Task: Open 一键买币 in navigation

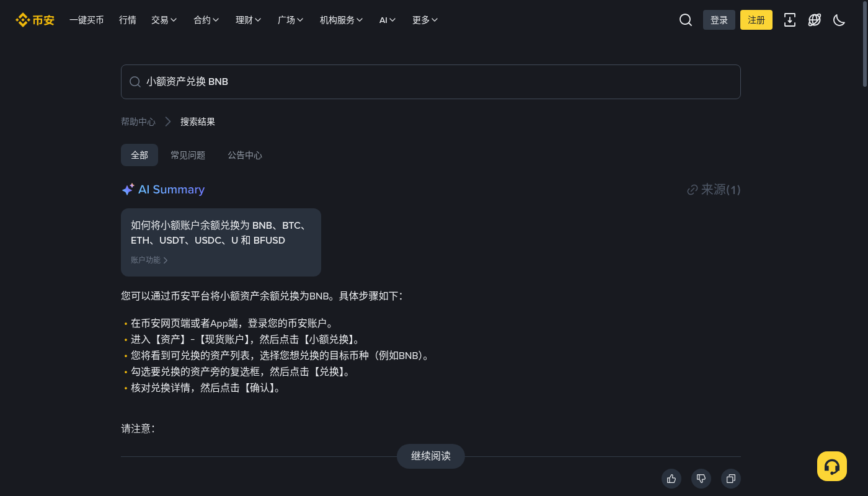Action: (87, 20)
